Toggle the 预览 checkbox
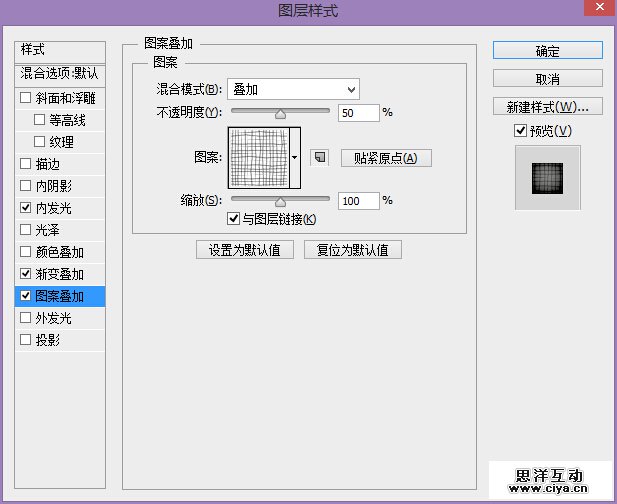Viewport: 617px width, 504px height. point(521,130)
